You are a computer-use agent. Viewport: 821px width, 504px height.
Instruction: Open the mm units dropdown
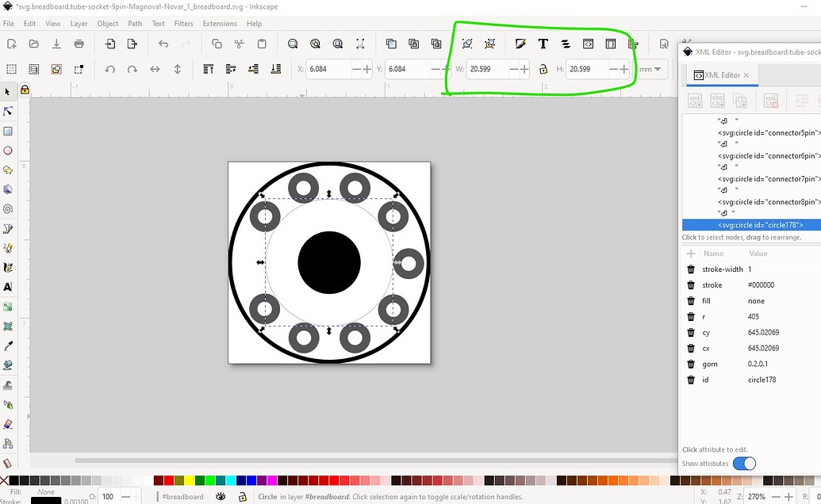pyautogui.click(x=650, y=69)
